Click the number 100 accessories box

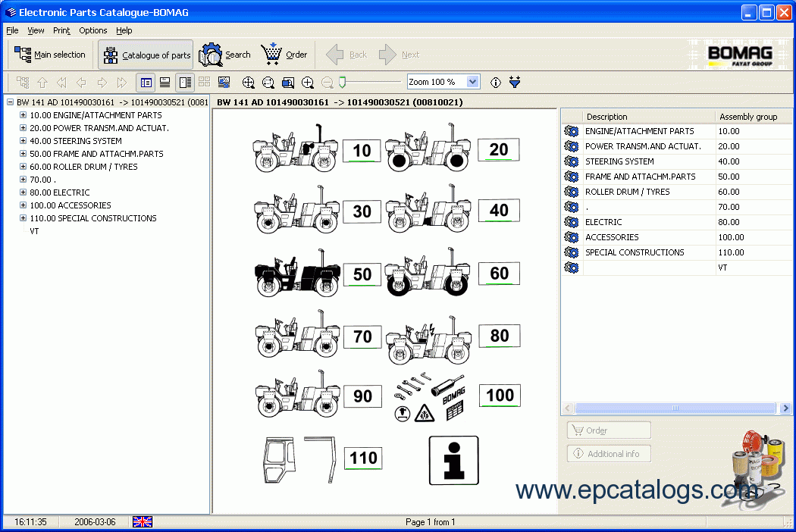click(x=500, y=395)
